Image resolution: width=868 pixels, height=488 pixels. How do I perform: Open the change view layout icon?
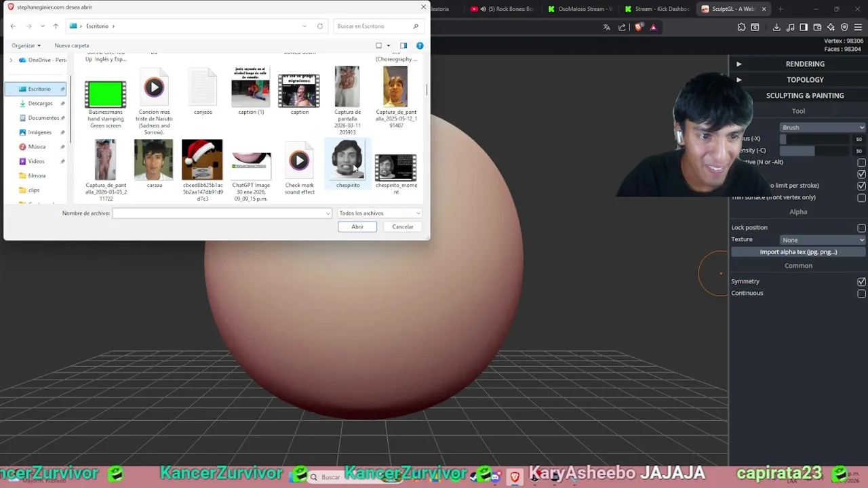379,45
